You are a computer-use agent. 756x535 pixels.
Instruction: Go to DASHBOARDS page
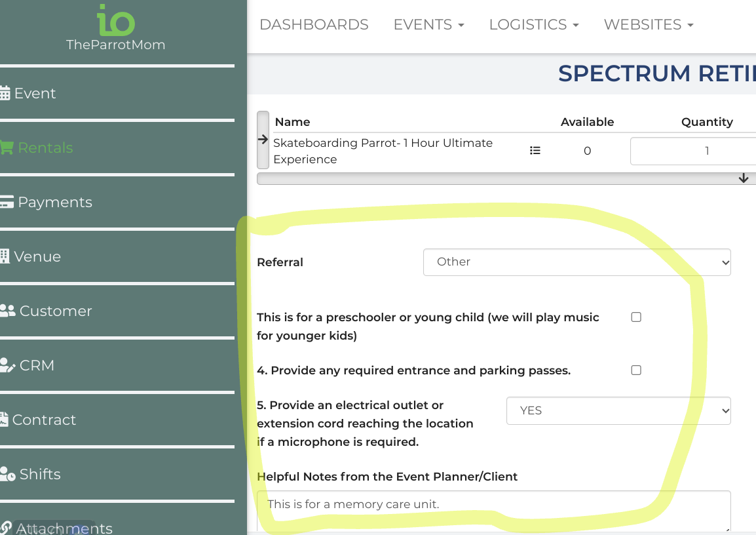(x=314, y=25)
